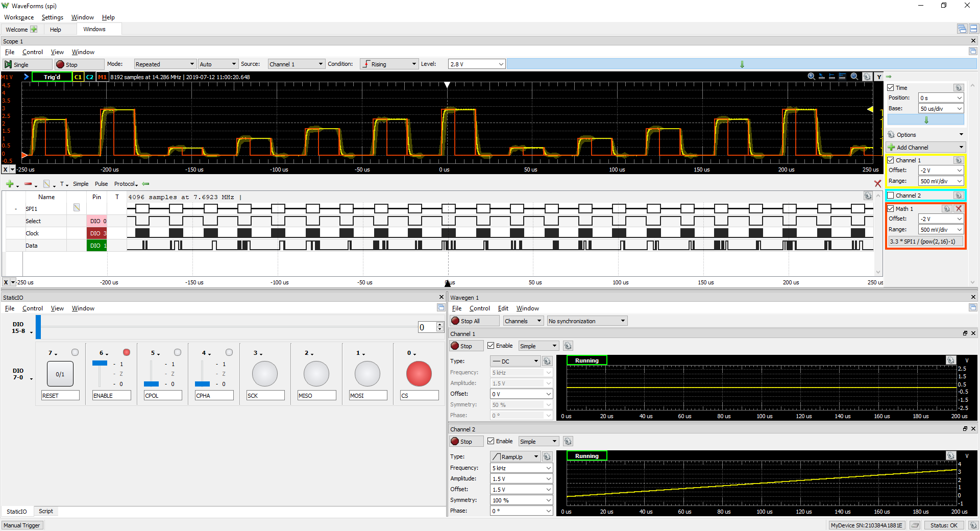Switch to the Script tab
Viewport: 980px width, 531px height.
coord(46,512)
